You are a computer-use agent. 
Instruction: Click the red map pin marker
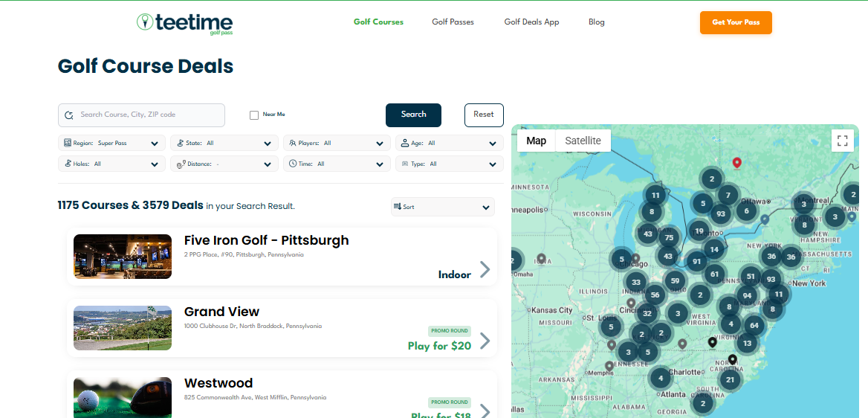pyautogui.click(x=736, y=162)
